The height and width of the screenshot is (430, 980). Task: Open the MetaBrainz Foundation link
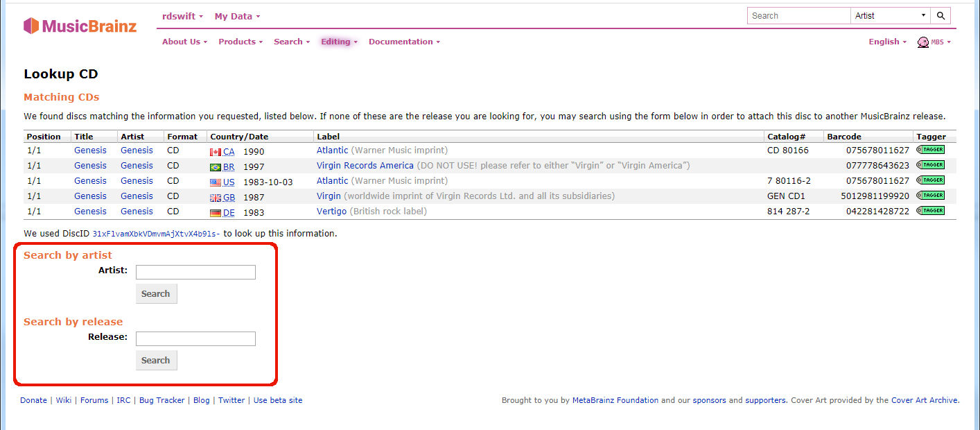pos(615,400)
